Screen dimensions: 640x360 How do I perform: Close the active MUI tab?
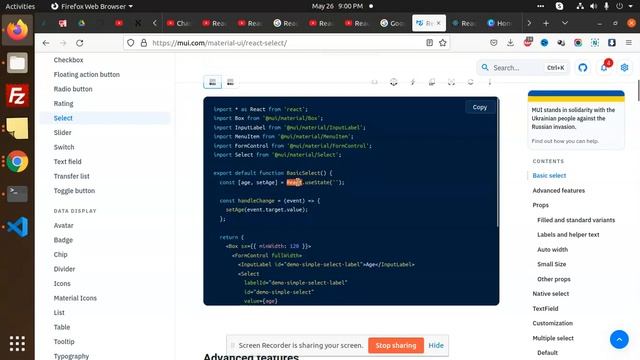click(x=439, y=23)
